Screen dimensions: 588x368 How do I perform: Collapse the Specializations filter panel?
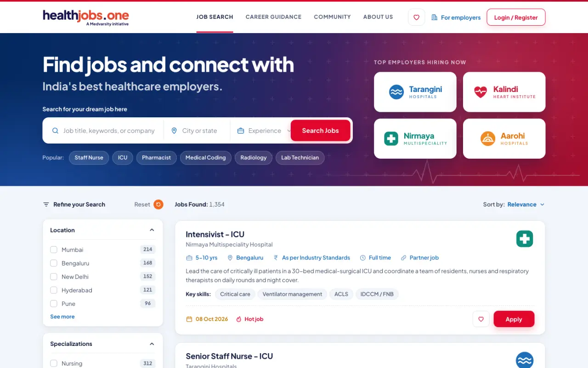(x=152, y=344)
